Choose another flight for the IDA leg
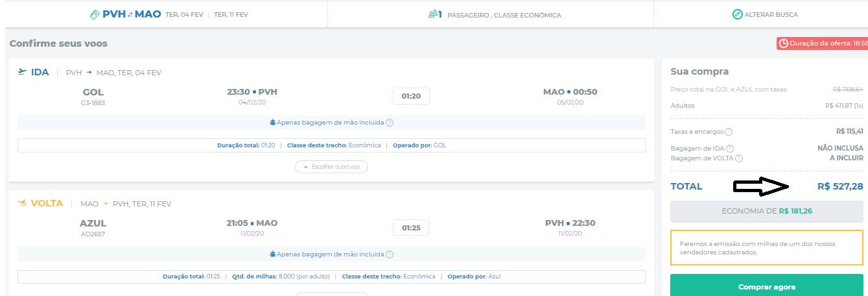 coord(331,167)
